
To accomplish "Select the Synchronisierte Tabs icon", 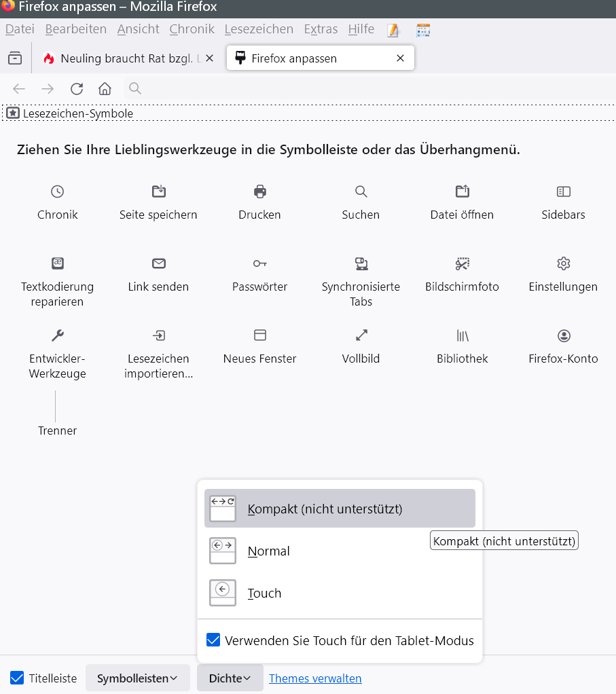I will (x=361, y=263).
